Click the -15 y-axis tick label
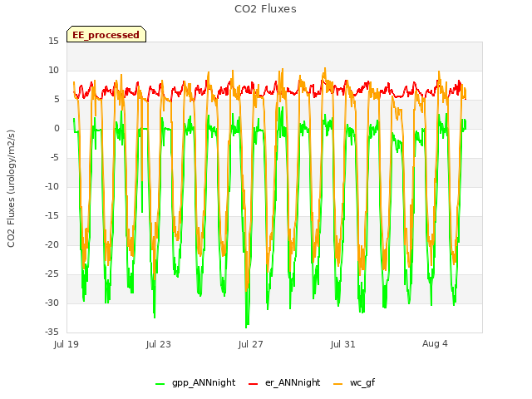Screen dimensions: 532x399 pos(52,215)
